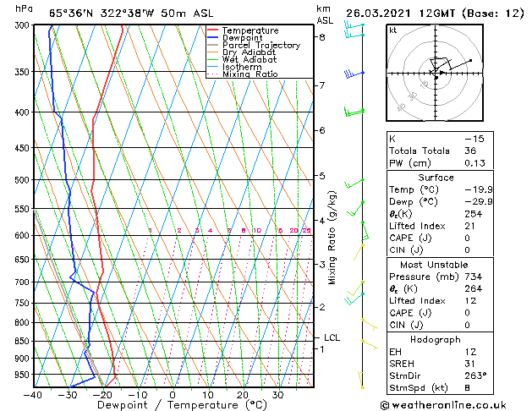Click the 8 km altitude label
Image resolution: width=532 pixels, height=411 pixels.
(x=322, y=37)
